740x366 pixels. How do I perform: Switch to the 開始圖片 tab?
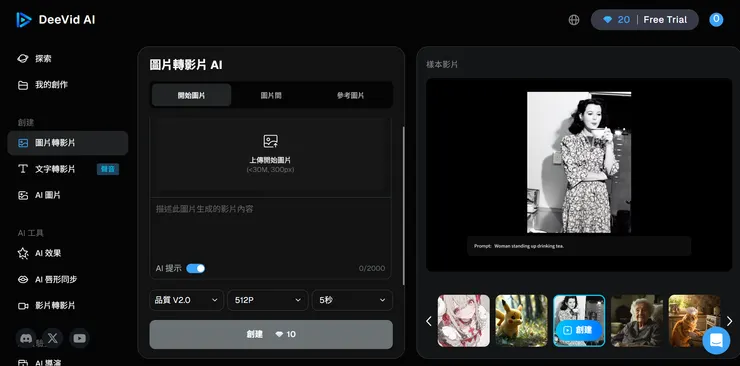coord(191,95)
